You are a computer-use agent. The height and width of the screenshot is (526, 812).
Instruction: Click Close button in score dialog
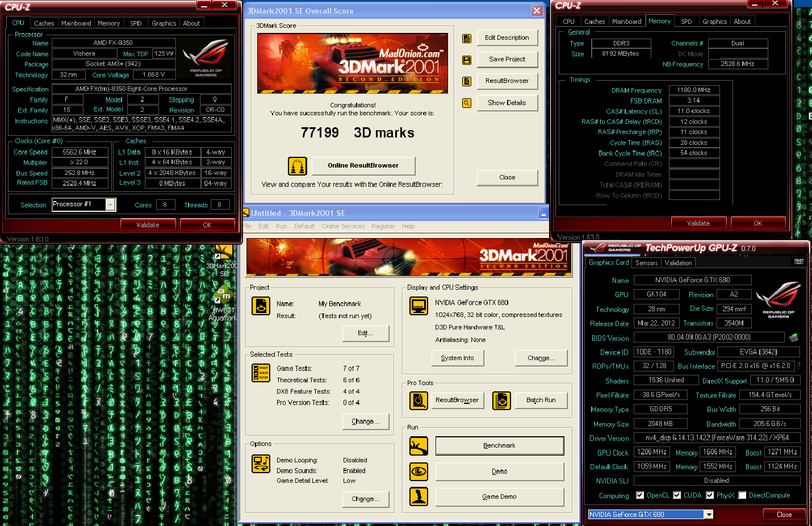tap(507, 177)
